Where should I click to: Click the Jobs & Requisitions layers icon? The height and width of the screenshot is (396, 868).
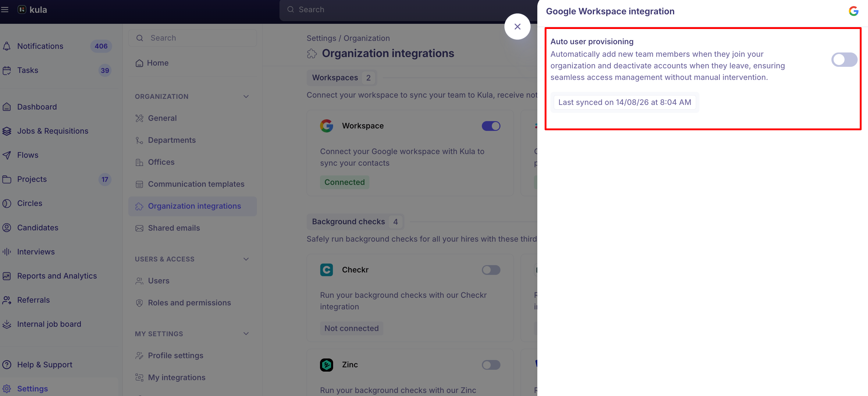[7, 131]
